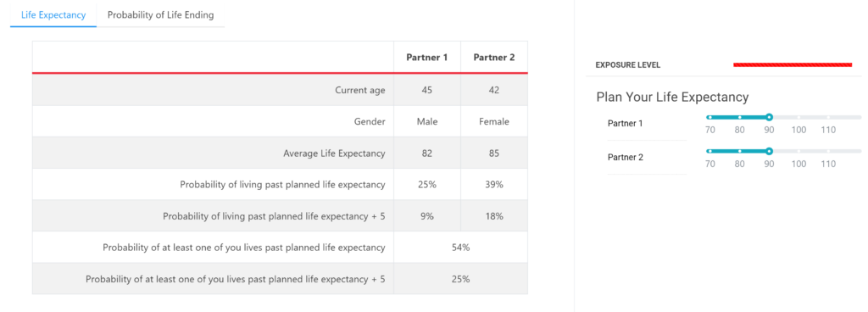Set Partner 1 slider to 100
Viewport: 868px width, 312px height.
tap(798, 117)
